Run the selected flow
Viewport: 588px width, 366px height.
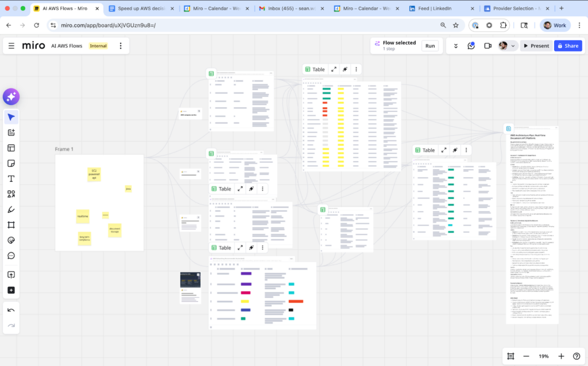tap(430, 46)
